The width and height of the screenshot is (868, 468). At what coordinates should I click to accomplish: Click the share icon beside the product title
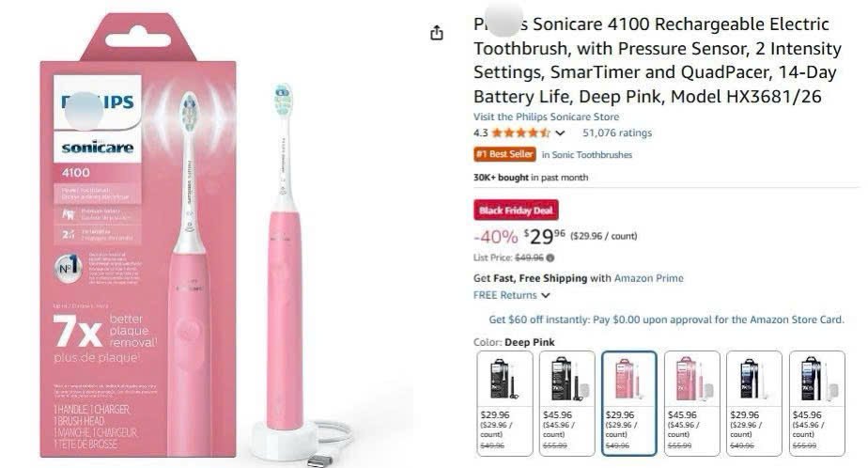pos(436,33)
